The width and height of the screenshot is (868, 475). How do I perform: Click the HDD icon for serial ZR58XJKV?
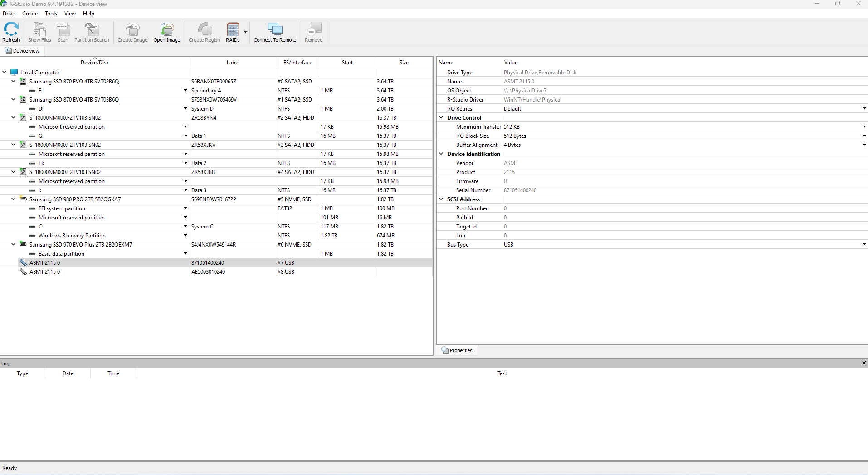click(23, 145)
